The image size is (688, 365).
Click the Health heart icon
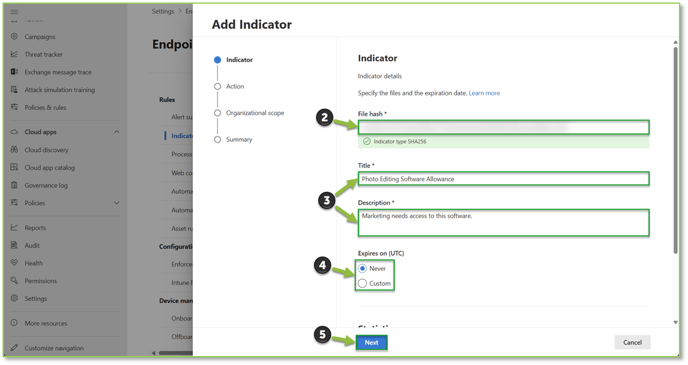[14, 263]
